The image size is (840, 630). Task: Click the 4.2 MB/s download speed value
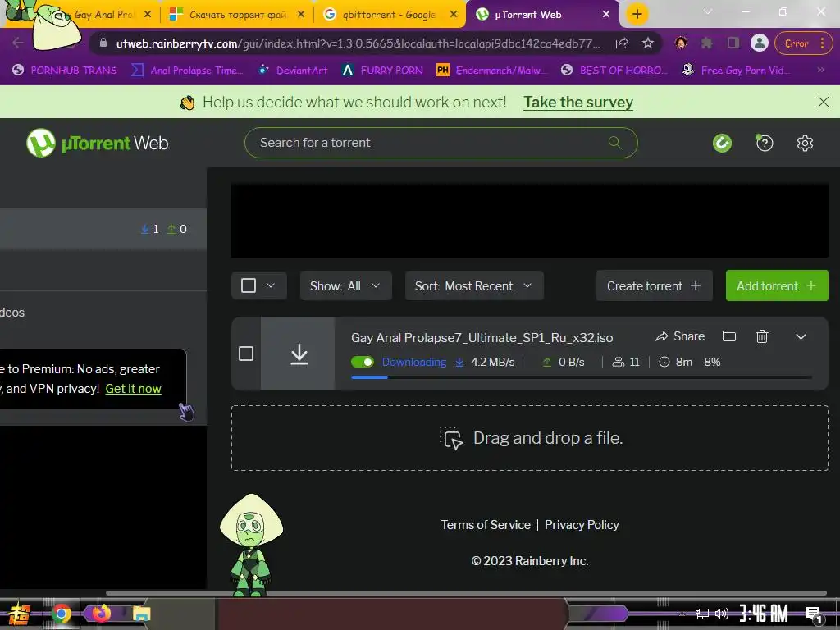pos(492,362)
